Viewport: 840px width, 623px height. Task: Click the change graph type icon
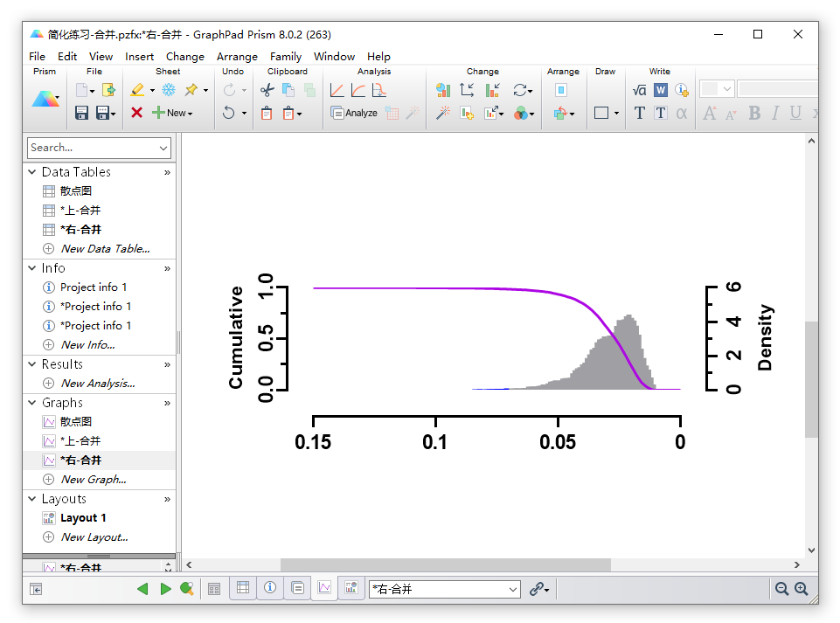(442, 90)
